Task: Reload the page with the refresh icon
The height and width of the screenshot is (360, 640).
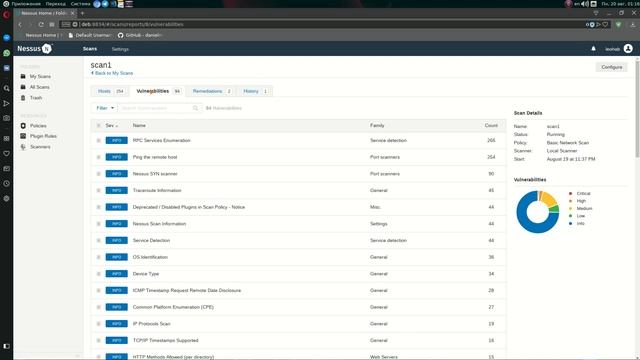Action: click(x=41, y=24)
